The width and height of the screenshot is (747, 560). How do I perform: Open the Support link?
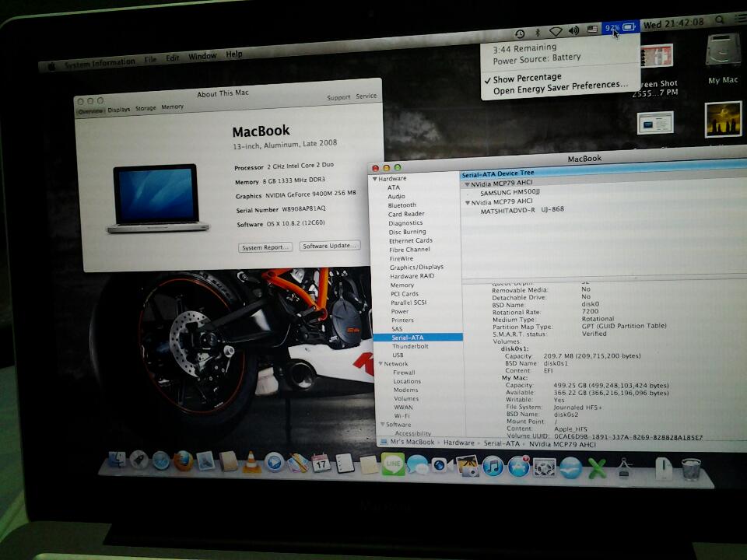pos(338,97)
